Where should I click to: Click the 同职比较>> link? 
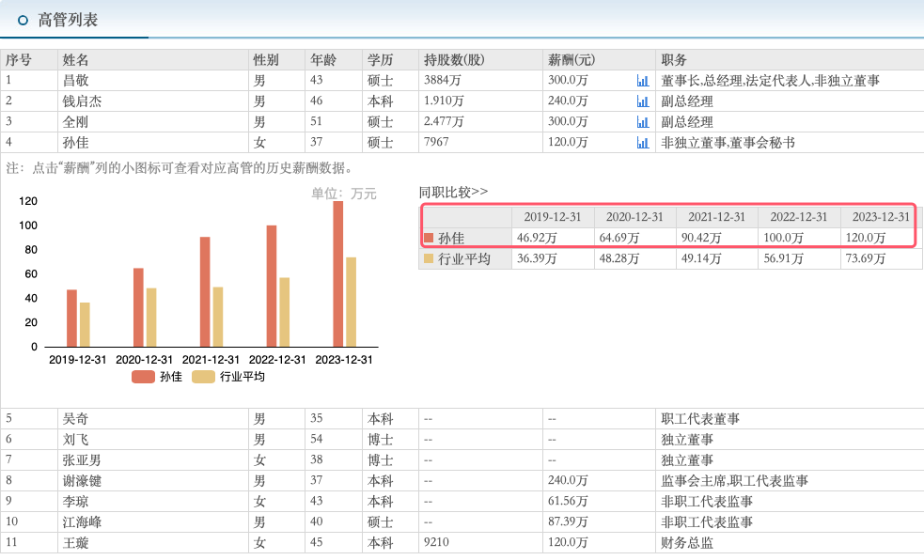453,192
